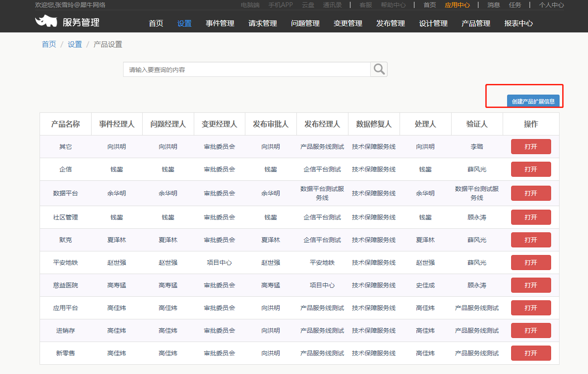Image resolution: width=588 pixels, height=374 pixels.
Task: Click 发布审批人 column header
Action: pyautogui.click(x=271, y=124)
